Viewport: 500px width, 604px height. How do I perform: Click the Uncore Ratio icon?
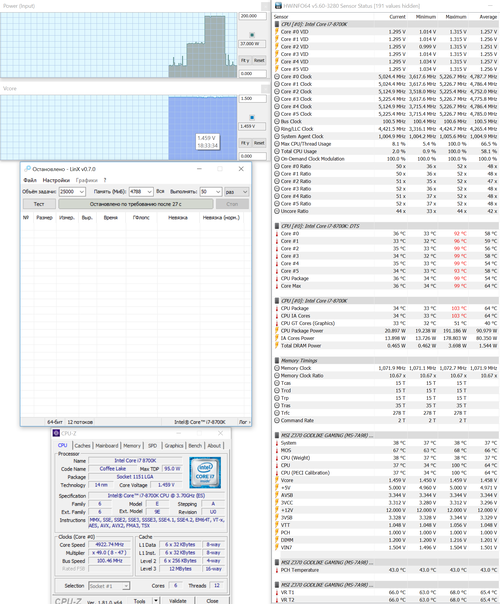(x=277, y=211)
